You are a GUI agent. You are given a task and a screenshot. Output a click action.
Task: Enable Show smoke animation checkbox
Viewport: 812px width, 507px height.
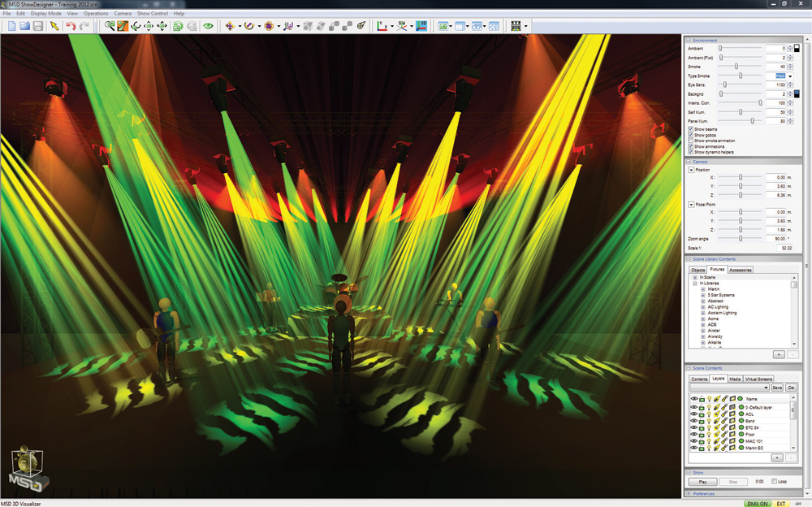[690, 141]
